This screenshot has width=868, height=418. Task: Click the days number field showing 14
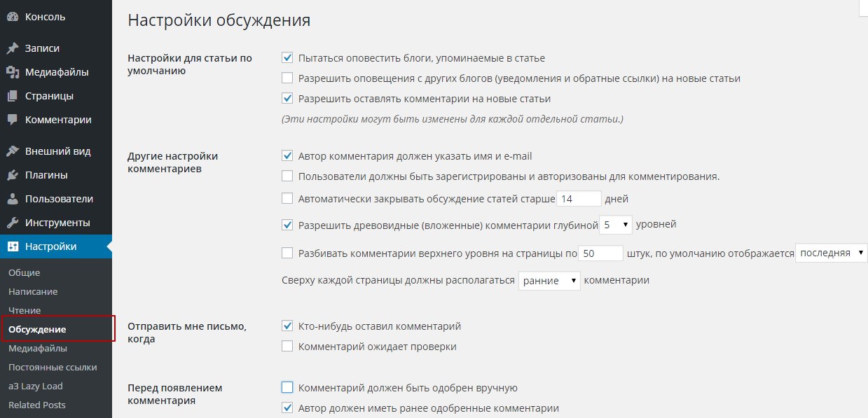click(578, 199)
